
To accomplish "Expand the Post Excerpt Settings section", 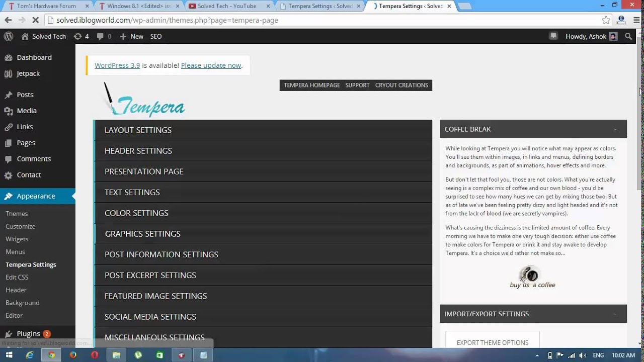I will [x=263, y=275].
